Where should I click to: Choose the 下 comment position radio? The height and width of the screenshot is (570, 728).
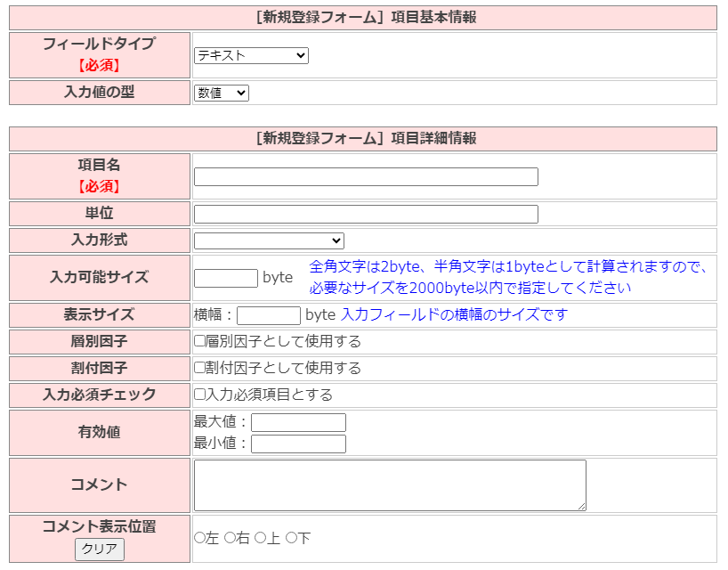pos(291,539)
